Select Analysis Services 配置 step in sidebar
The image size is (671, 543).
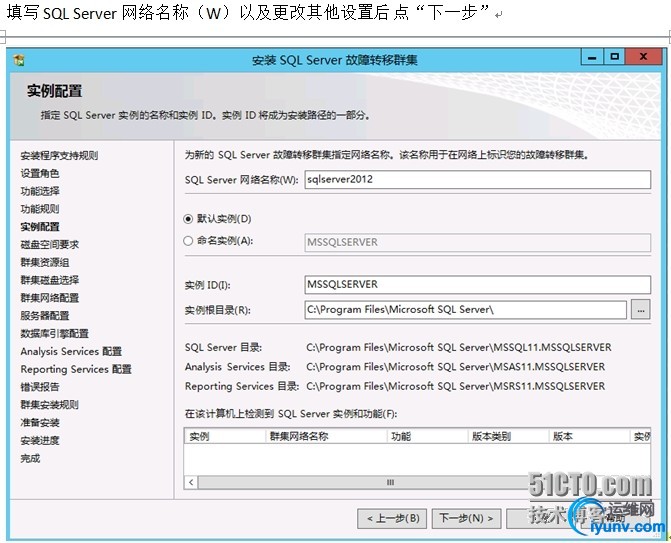click(x=71, y=352)
